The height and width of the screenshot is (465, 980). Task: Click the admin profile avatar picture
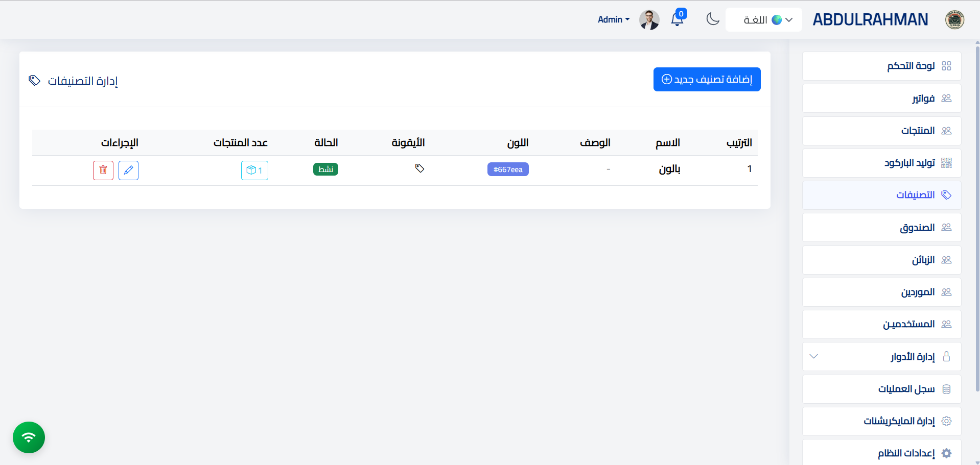[649, 20]
